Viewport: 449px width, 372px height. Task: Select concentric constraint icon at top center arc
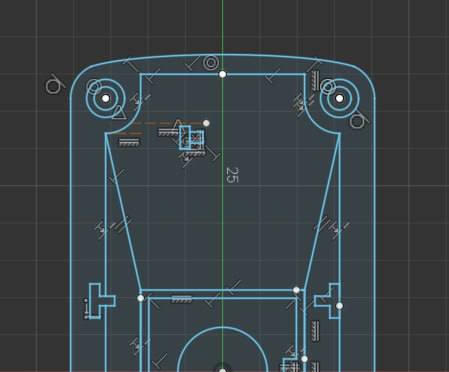[x=211, y=63]
